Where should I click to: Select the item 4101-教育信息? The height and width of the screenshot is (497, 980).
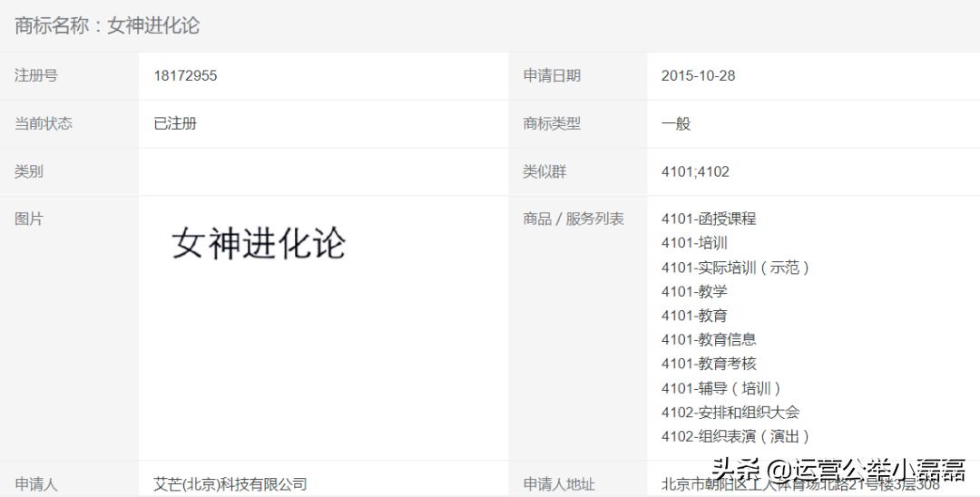[709, 340]
